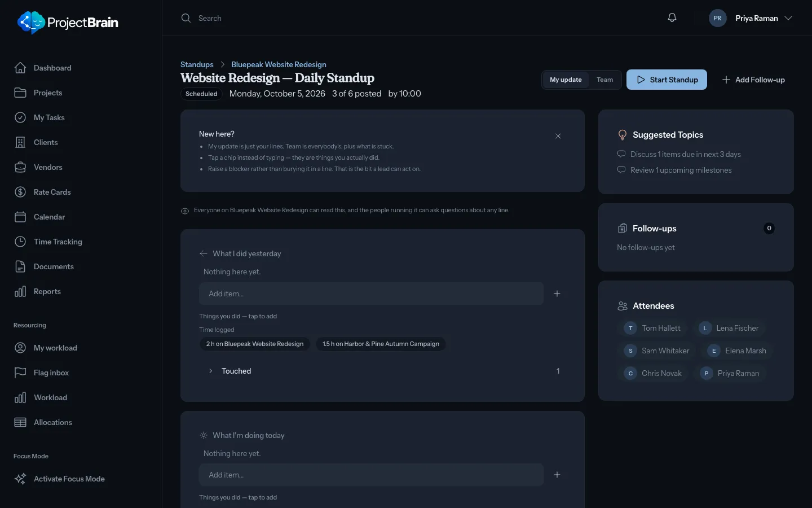Viewport: 812px width, 508px height.
Task: Open the Priya Raman account dropdown
Action: point(751,18)
